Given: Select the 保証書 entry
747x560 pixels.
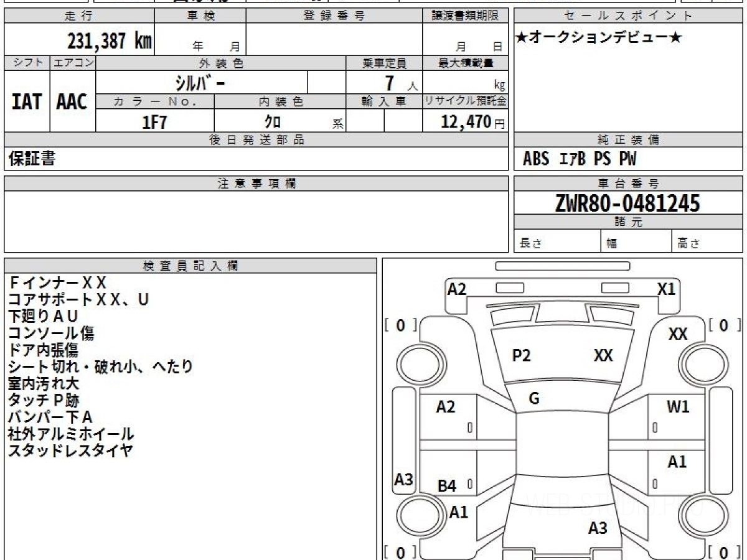Looking at the screenshot, I should pos(32,159).
